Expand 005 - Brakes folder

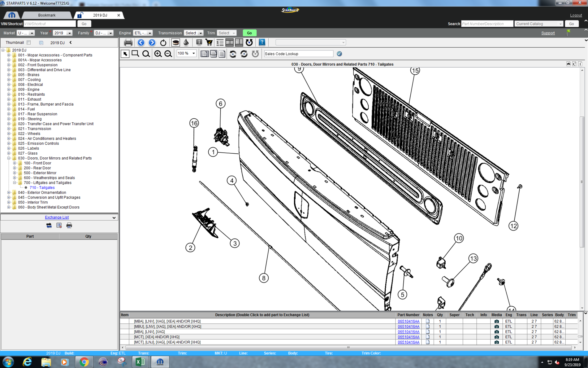9,75
